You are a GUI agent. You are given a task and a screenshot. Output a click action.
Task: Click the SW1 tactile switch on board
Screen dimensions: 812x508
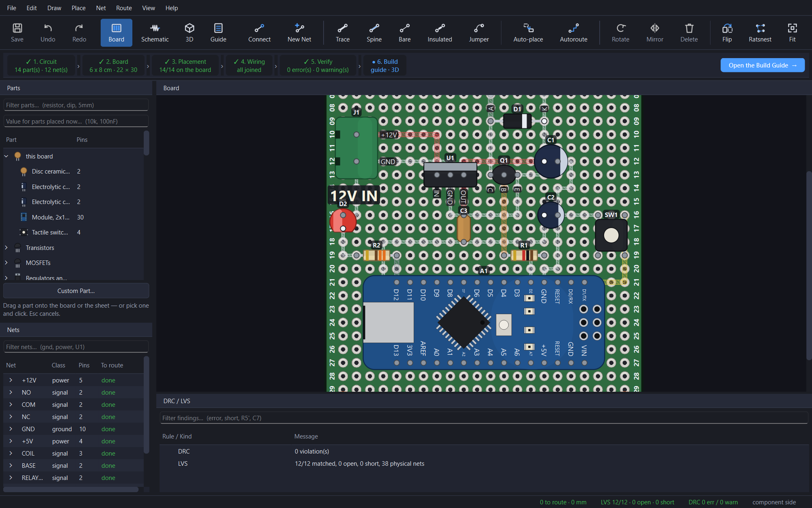[611, 235]
